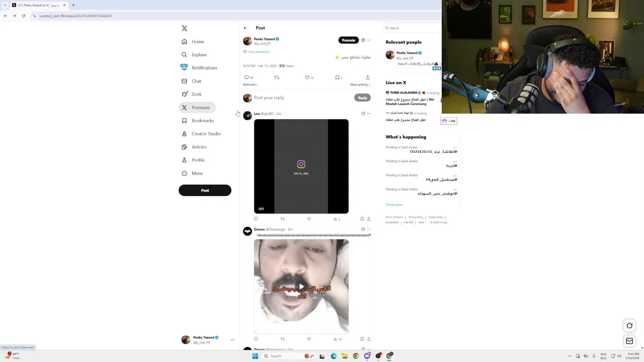Open Microsoft Edge from the taskbar
644x362 pixels.
point(334,356)
